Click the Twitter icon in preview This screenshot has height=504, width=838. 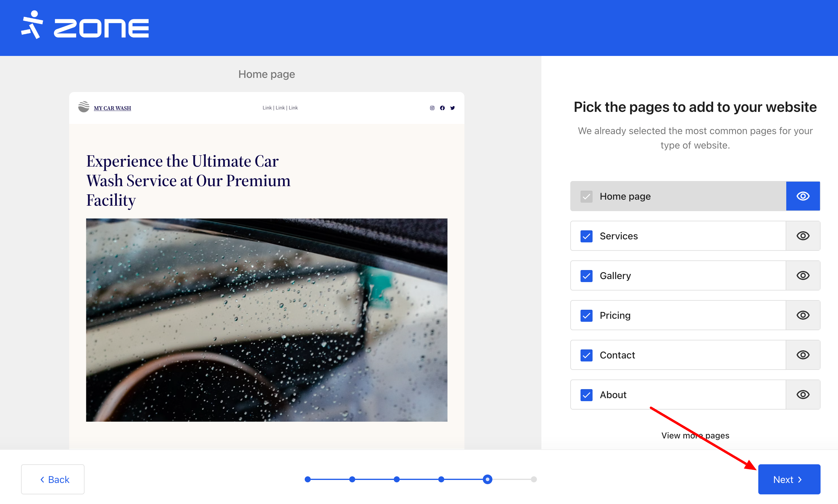452,108
